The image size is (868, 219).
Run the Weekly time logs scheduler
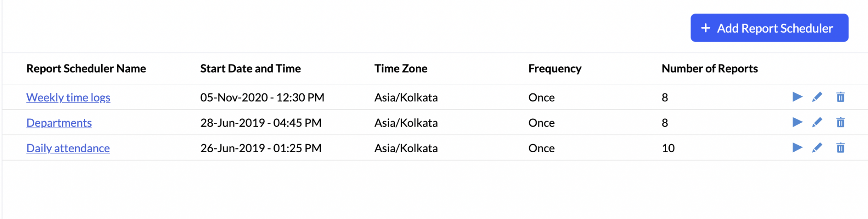(797, 97)
